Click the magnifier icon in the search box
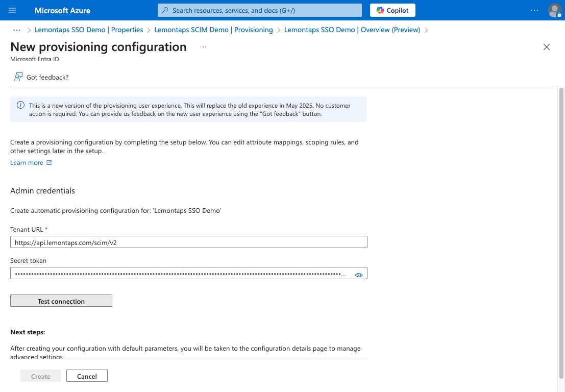This screenshot has width=565, height=392. (165, 10)
